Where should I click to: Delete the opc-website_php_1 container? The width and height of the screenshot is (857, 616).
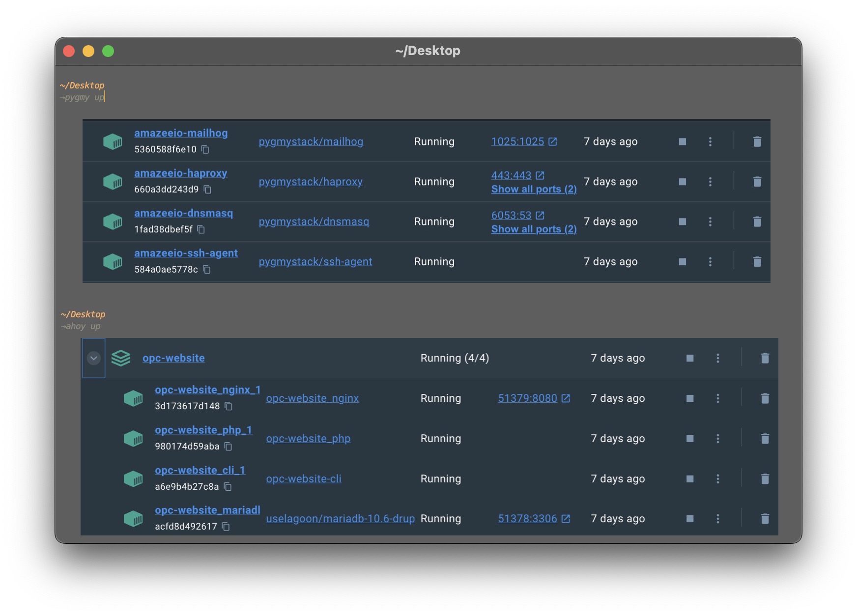point(765,439)
